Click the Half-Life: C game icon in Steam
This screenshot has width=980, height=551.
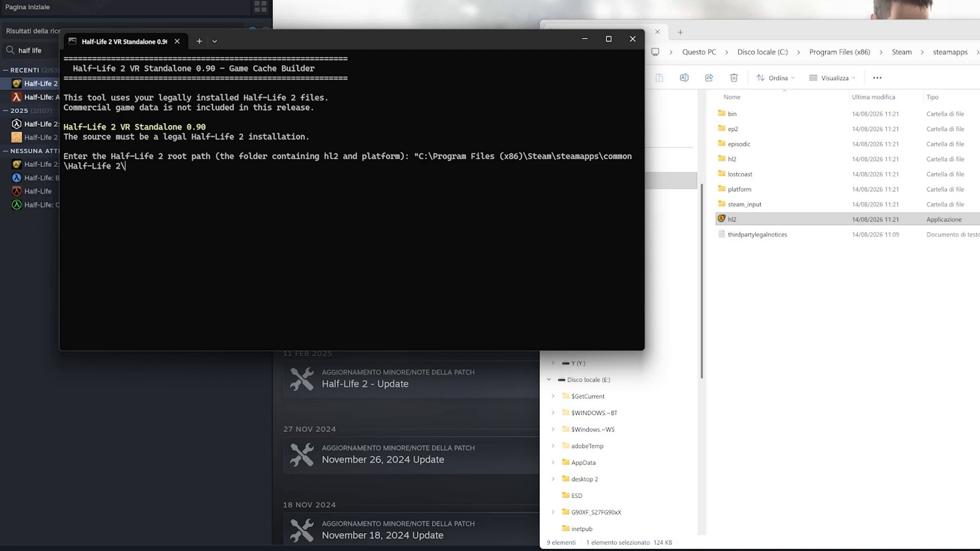[x=17, y=205]
